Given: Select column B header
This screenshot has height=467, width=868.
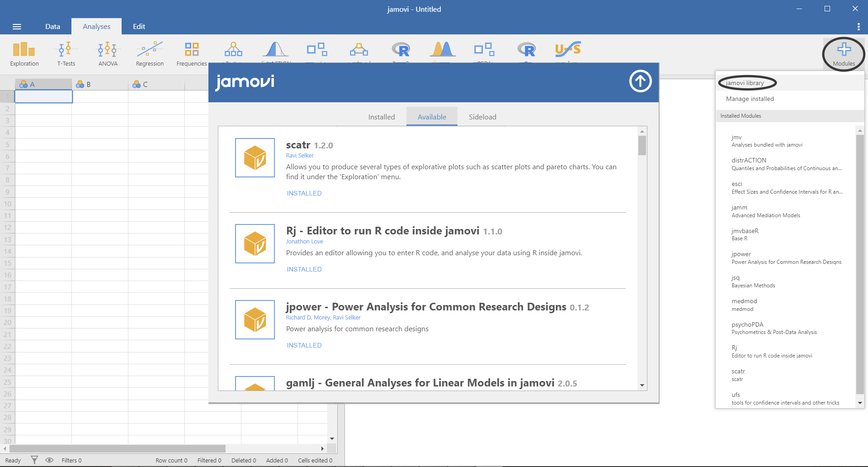Looking at the screenshot, I should [x=100, y=84].
